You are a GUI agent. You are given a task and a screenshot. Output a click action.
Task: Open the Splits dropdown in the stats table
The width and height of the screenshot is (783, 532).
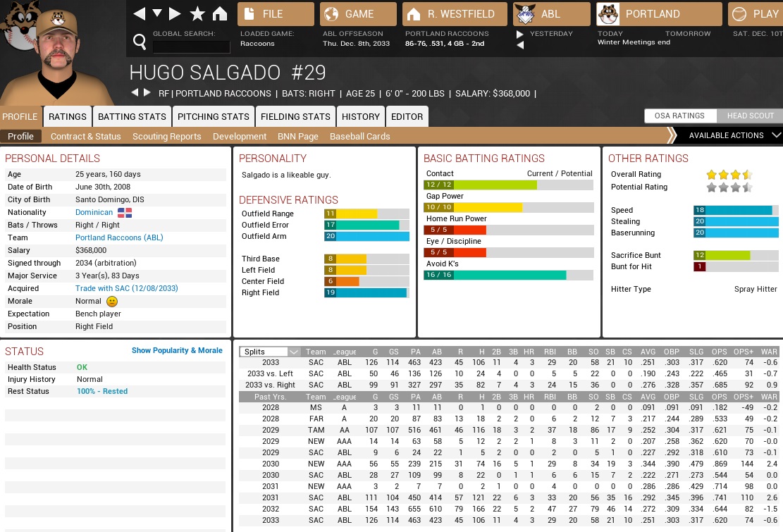(270, 352)
